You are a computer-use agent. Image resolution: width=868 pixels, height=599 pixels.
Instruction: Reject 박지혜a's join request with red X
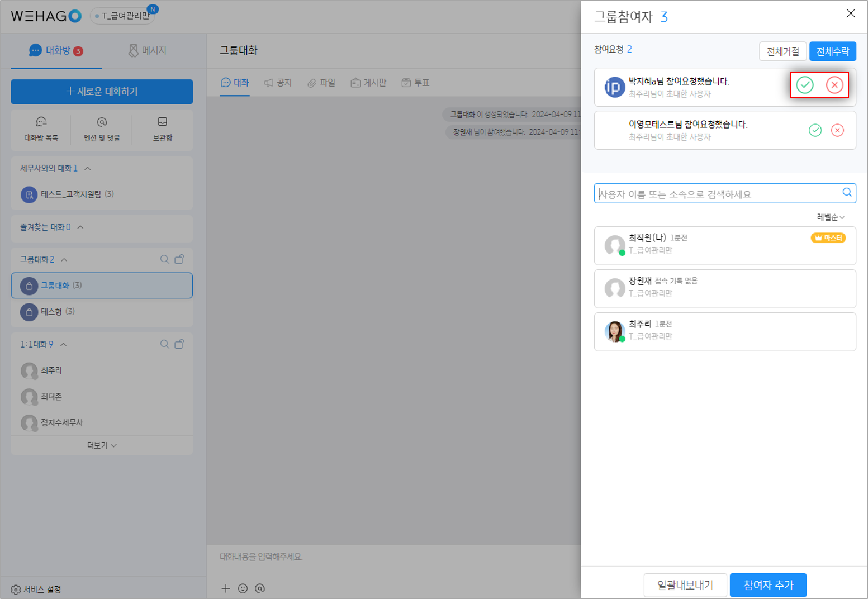834,85
